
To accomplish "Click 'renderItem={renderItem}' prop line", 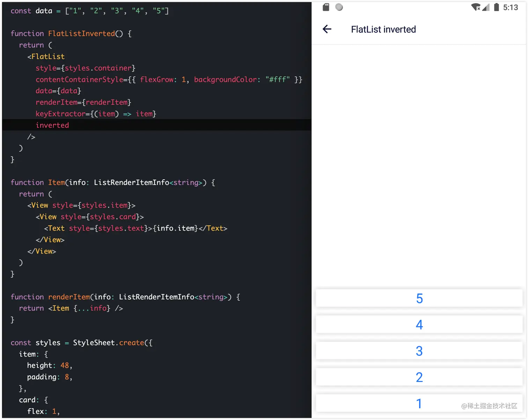I will tap(83, 103).
